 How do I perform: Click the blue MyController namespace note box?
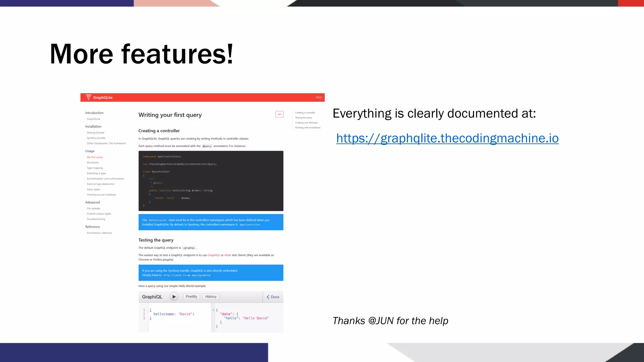click(x=211, y=222)
